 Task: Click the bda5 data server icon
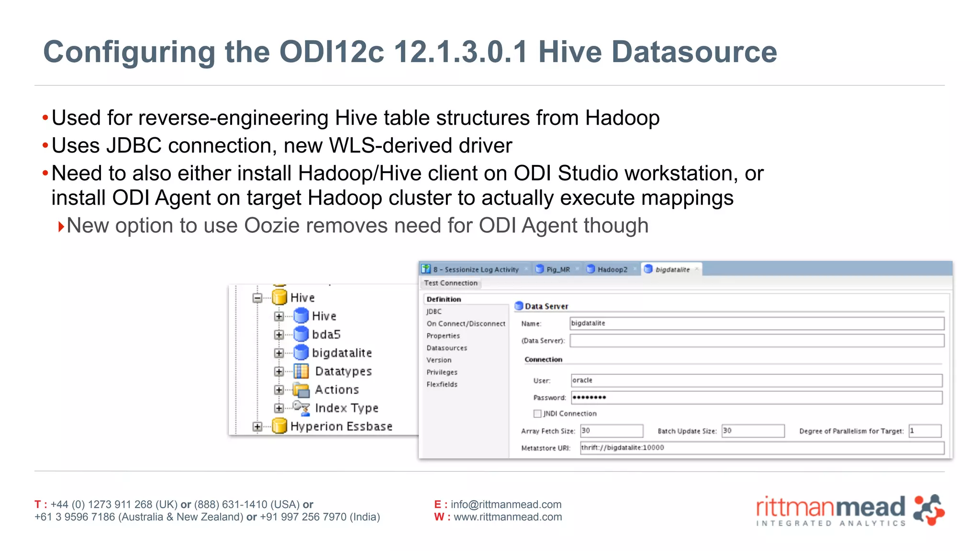coord(301,334)
